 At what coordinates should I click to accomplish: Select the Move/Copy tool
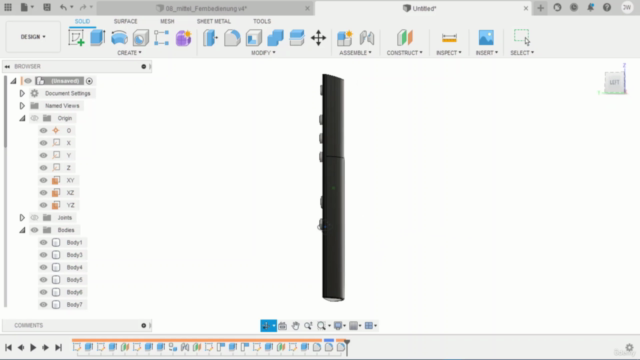[x=318, y=38]
